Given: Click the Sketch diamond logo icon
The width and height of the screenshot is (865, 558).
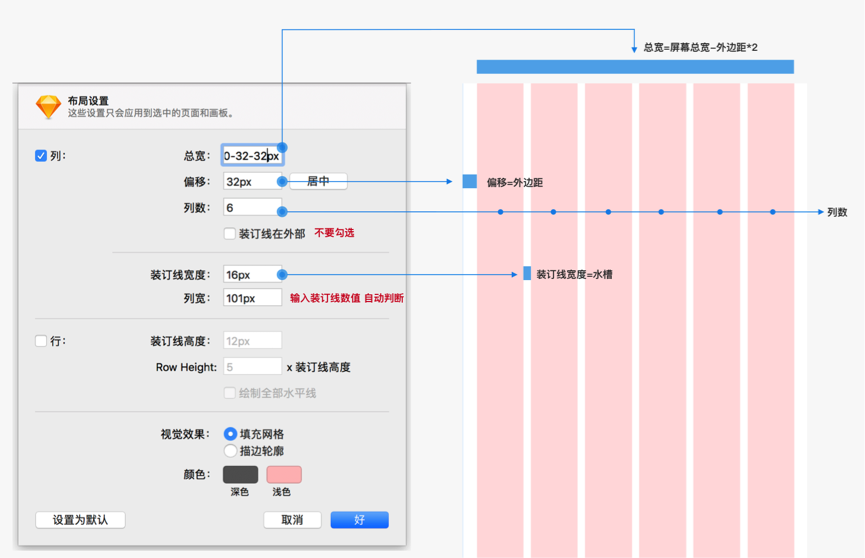Looking at the screenshot, I should click(49, 107).
